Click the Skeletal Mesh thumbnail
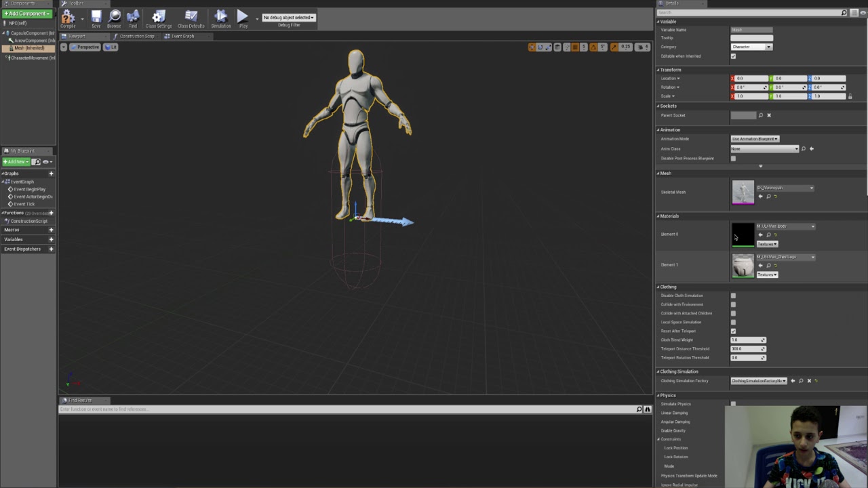This screenshot has height=488, width=868. tap(743, 192)
